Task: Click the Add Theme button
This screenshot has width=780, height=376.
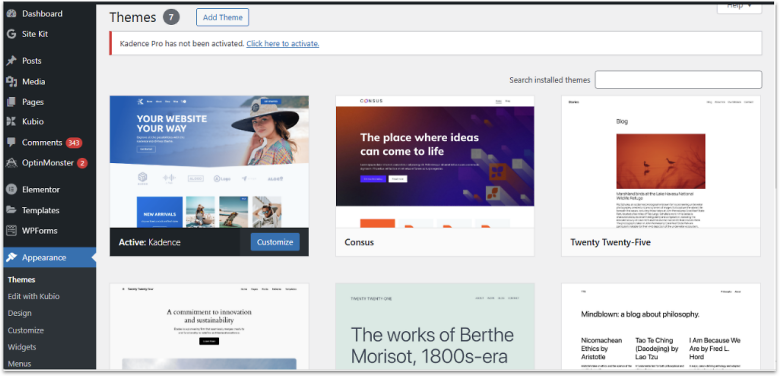Action: pos(222,17)
